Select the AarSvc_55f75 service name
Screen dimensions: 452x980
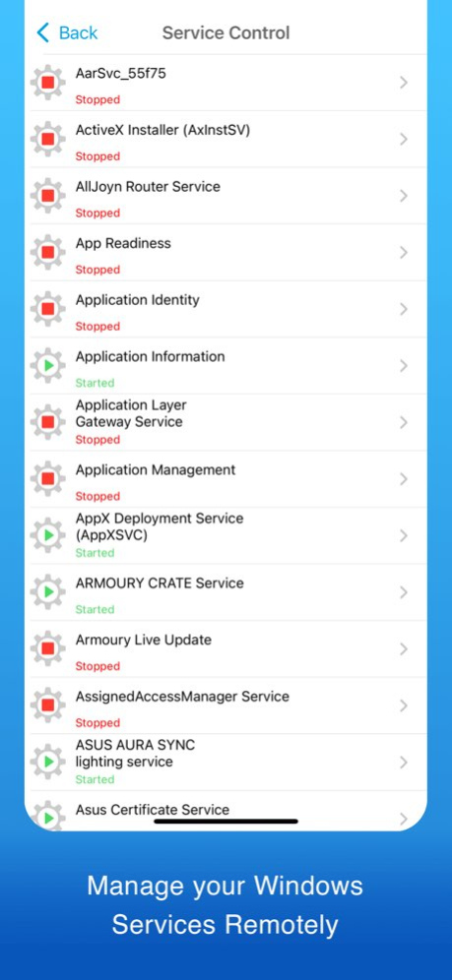point(121,74)
